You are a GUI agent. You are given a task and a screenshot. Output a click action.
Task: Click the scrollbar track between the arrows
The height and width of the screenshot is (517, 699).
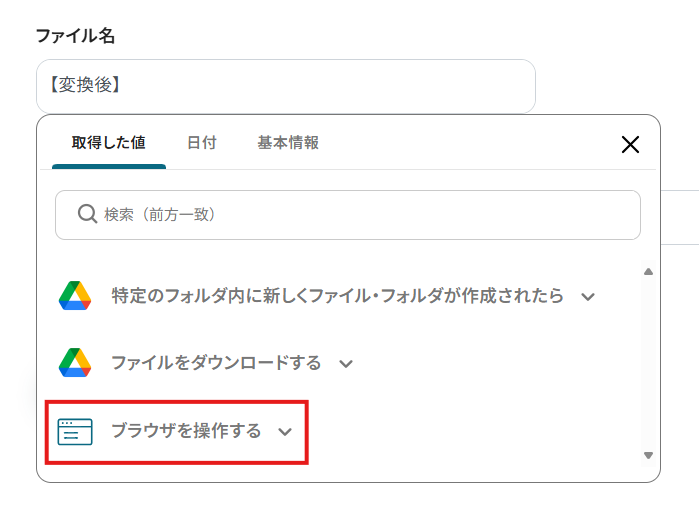coord(649,363)
